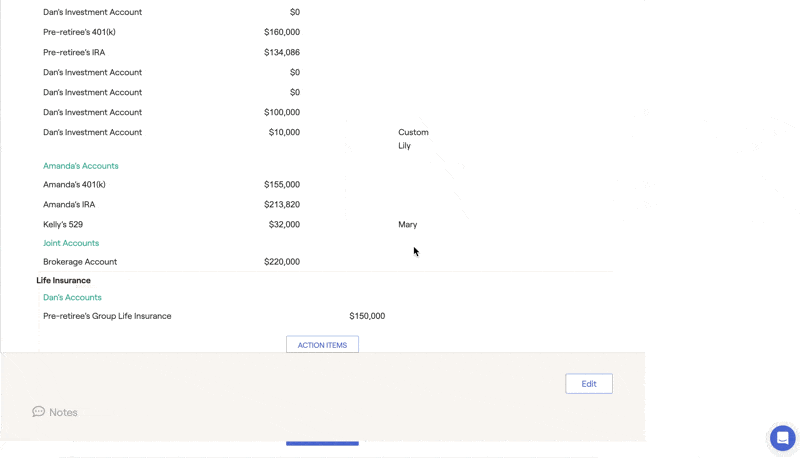Click the Edit button

pos(589,384)
